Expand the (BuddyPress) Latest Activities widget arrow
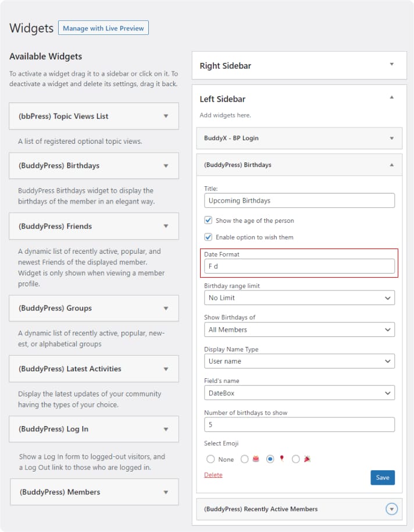 [166, 369]
